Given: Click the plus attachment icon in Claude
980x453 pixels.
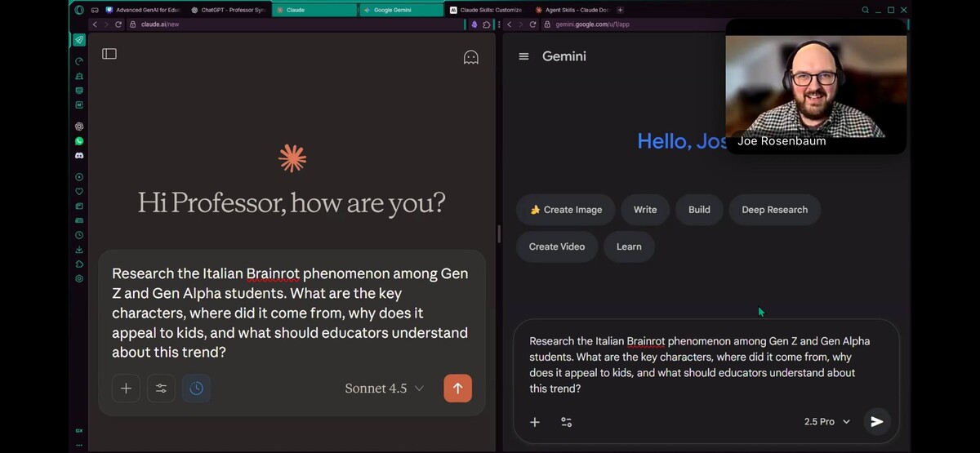Looking at the screenshot, I should tap(126, 389).
